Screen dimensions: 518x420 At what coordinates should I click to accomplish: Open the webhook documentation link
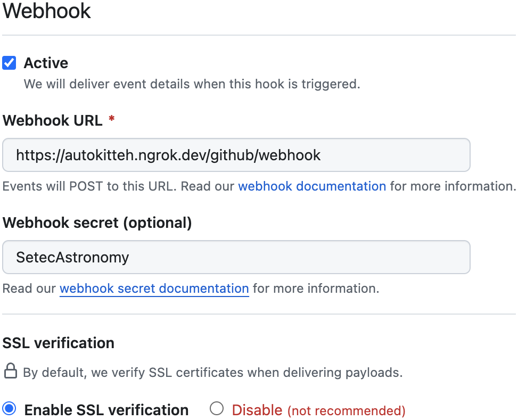click(x=312, y=186)
